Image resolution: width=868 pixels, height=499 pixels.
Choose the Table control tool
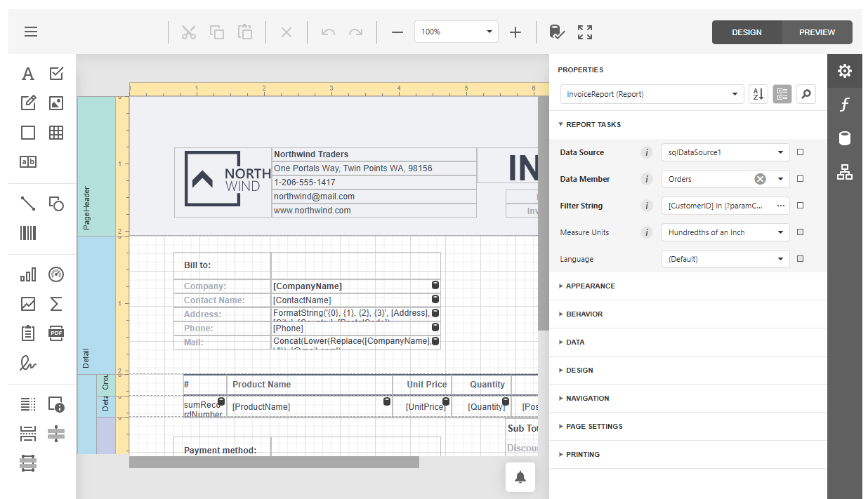(56, 132)
